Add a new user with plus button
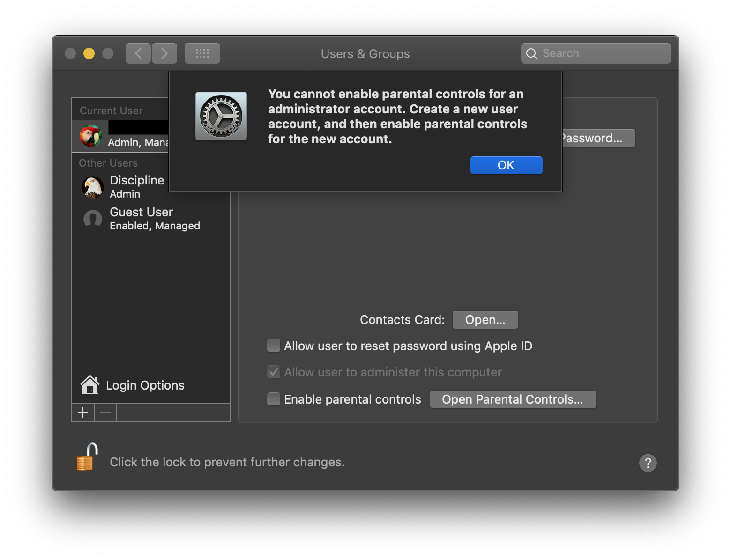 [x=83, y=413]
